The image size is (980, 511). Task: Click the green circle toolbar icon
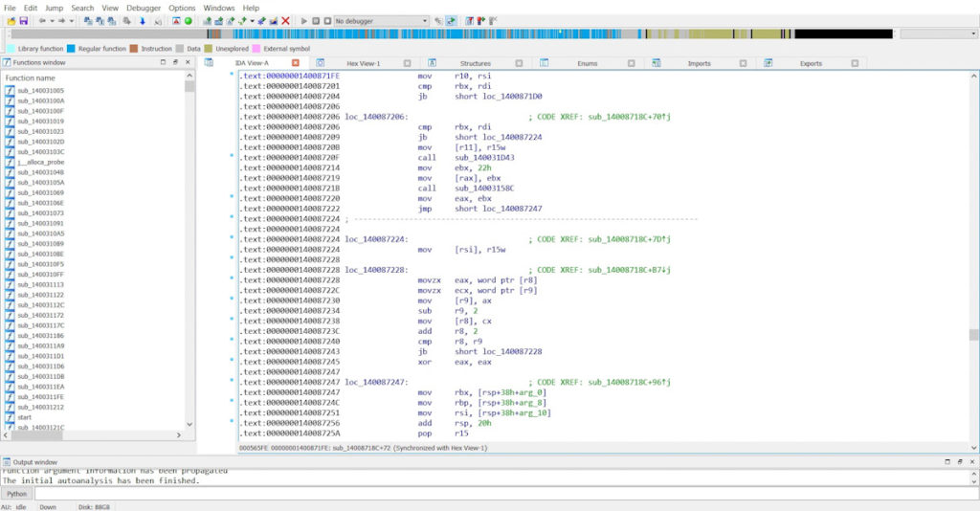[x=189, y=21]
